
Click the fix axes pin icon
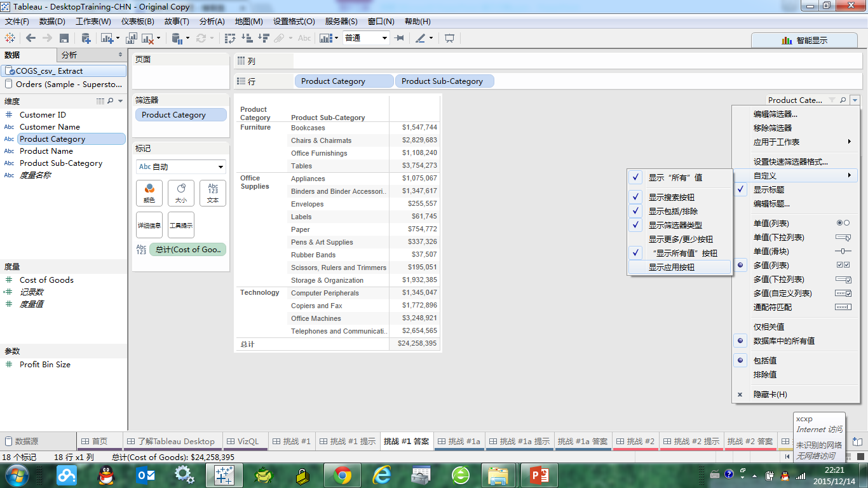(399, 38)
